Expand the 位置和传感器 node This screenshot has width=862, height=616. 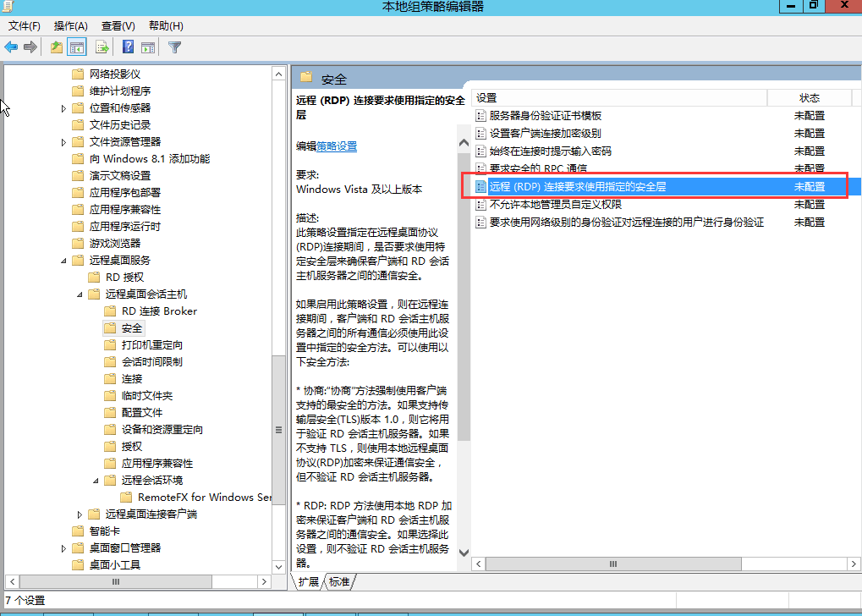64,107
